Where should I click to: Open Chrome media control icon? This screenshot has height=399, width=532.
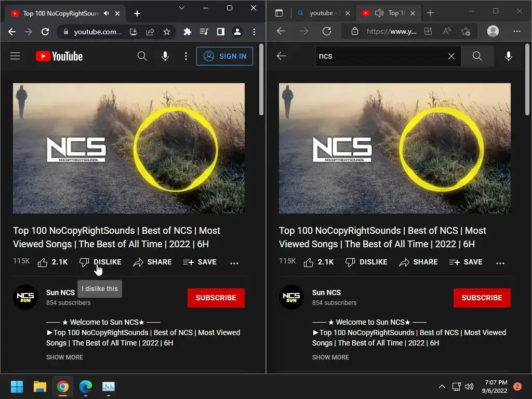[x=204, y=32]
